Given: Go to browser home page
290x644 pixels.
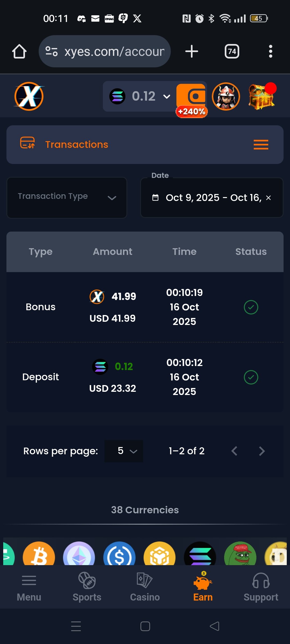Looking at the screenshot, I should click(19, 51).
